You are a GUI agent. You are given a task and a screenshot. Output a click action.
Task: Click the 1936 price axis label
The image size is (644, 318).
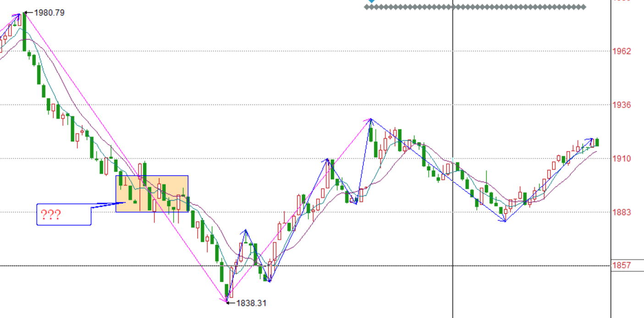pos(622,105)
